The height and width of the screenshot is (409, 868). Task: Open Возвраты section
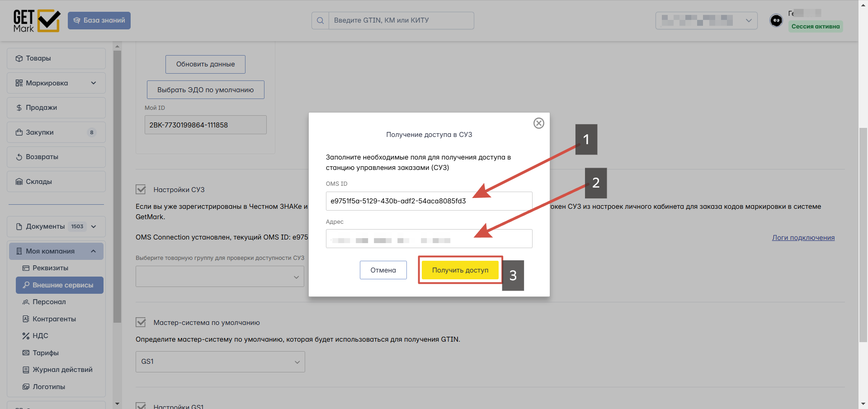coord(57,157)
